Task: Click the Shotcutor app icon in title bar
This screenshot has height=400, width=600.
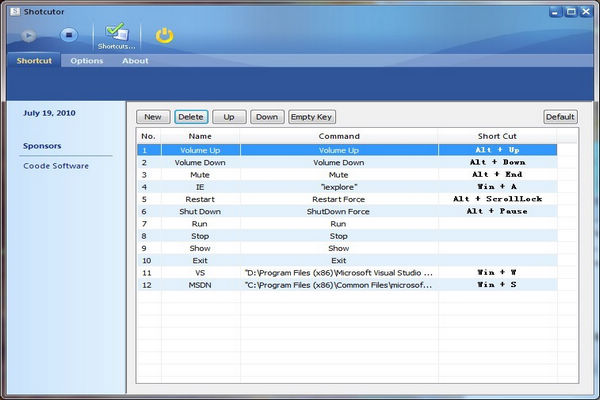Action: point(15,12)
